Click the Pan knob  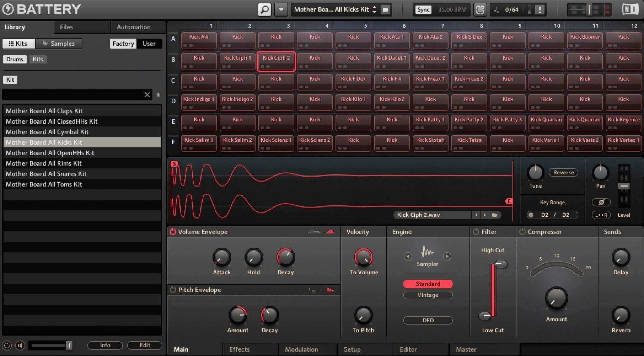pyautogui.click(x=600, y=173)
